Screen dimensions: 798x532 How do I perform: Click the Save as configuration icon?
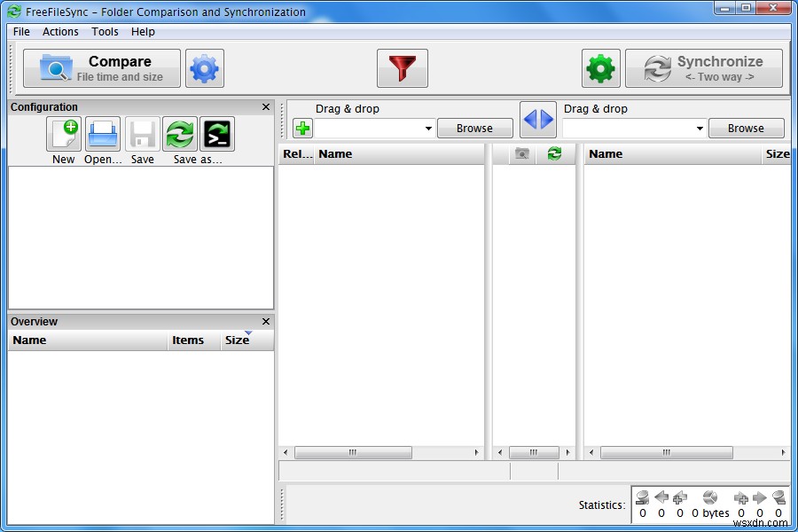(x=180, y=135)
